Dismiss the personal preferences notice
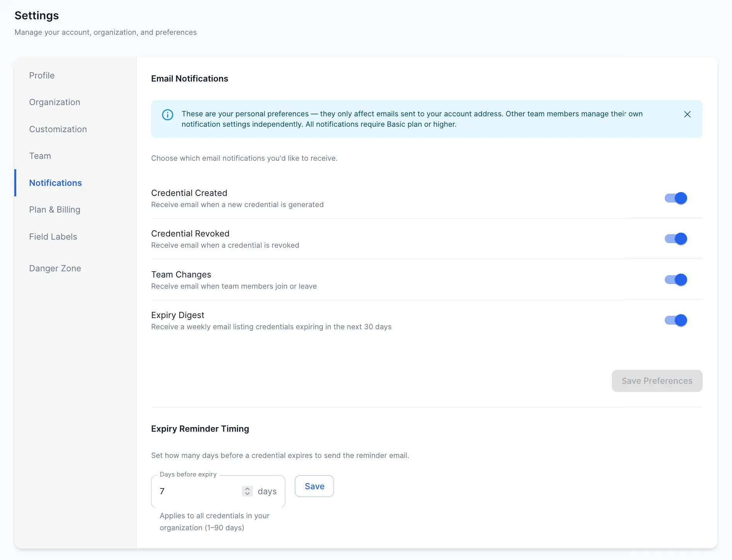Screen dimensions: 732x560 687,114
